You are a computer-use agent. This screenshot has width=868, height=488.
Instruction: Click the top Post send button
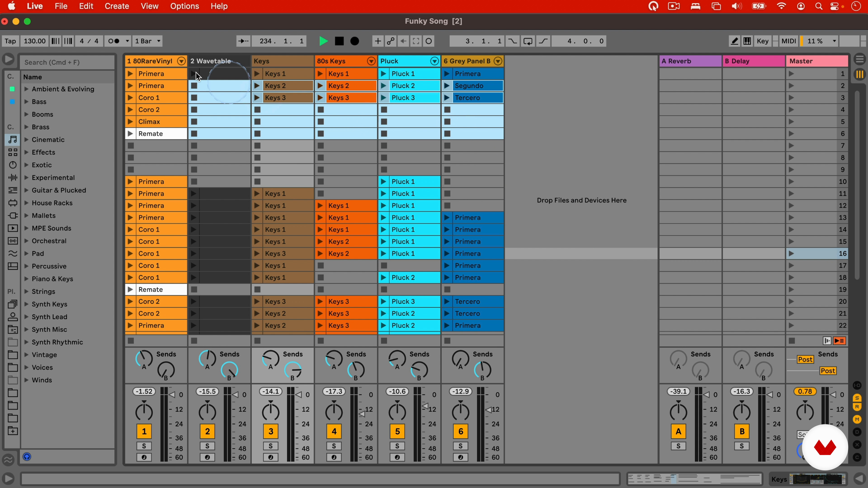(x=805, y=360)
